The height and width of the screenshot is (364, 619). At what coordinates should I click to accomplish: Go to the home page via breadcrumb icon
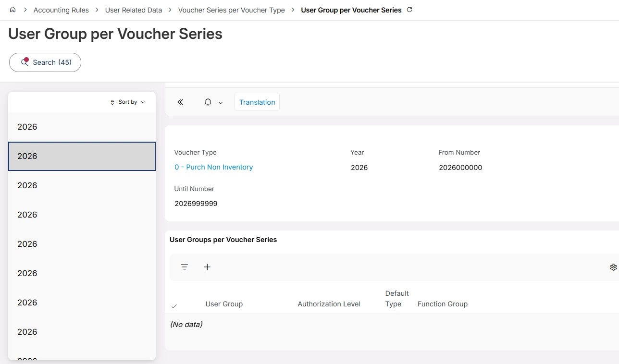coord(13,10)
